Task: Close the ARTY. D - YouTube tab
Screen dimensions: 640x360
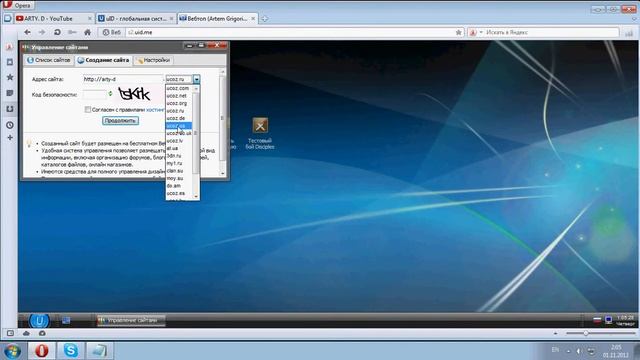Action: 90,19
